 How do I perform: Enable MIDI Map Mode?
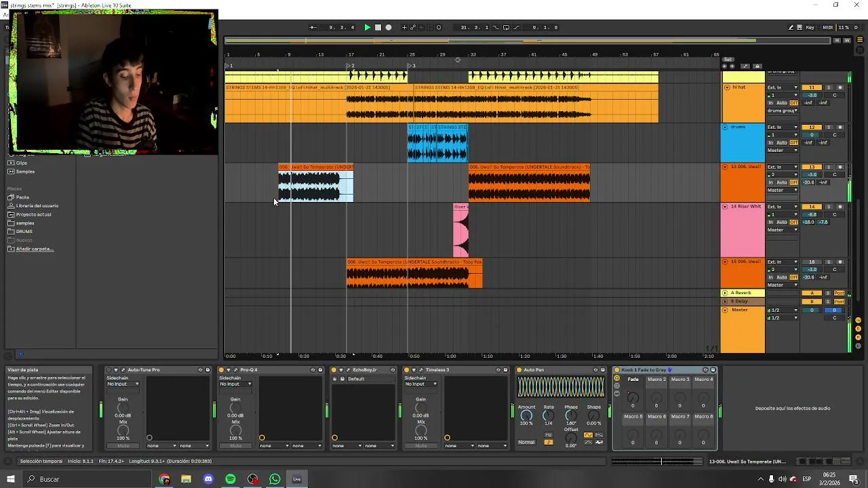[x=827, y=28]
